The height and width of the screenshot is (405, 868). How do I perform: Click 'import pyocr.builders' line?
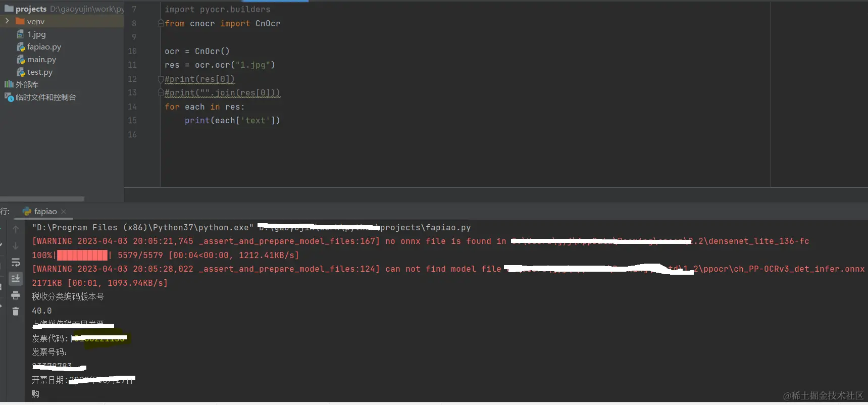[217, 10]
